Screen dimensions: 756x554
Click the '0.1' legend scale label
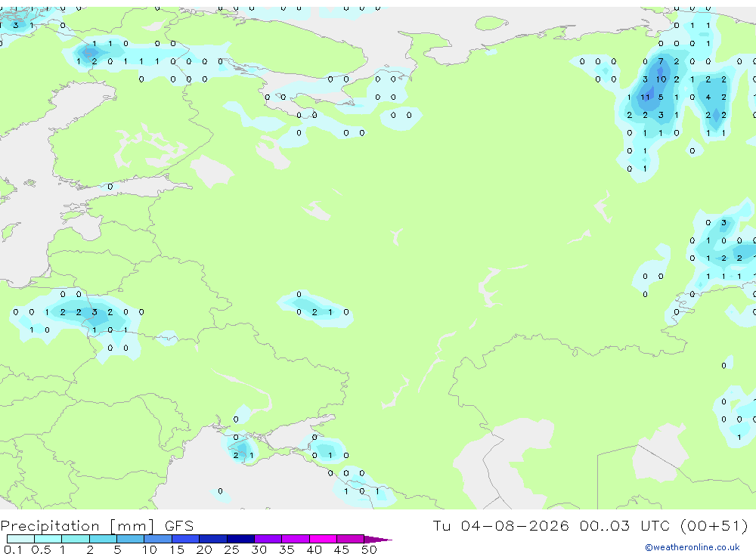[x=13, y=549]
